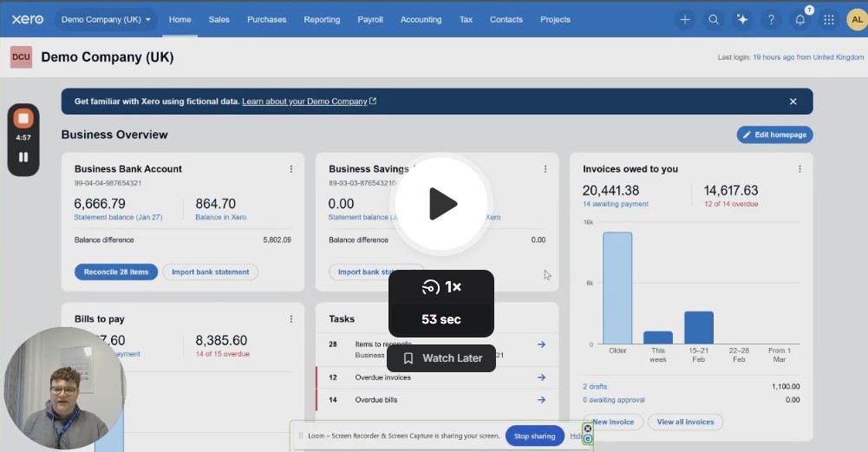The height and width of the screenshot is (452, 868).
Task: Click Import bank statement in Business Bank Account
Action: (211, 272)
